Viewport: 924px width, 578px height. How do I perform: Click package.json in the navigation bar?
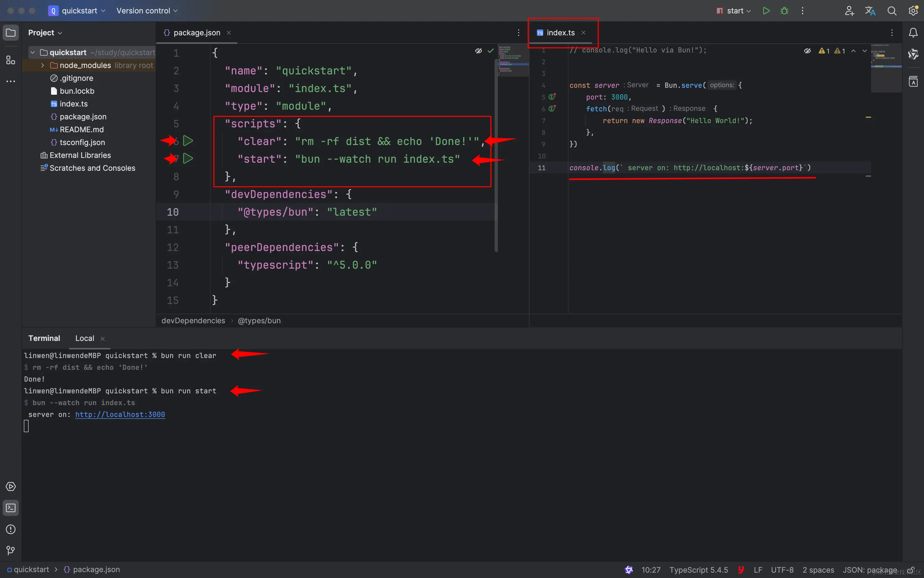(92, 569)
